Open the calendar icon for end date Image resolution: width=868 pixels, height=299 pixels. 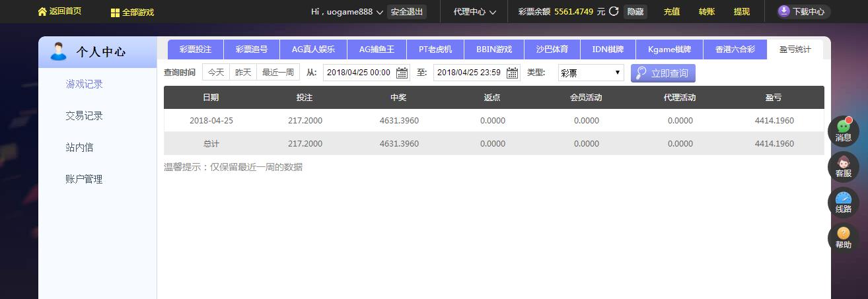coord(512,73)
